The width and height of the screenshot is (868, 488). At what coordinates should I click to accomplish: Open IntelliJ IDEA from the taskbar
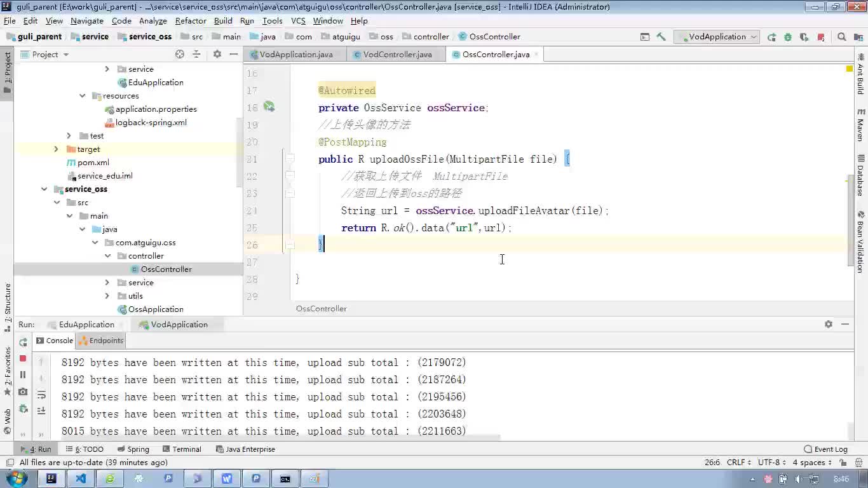tap(51, 478)
